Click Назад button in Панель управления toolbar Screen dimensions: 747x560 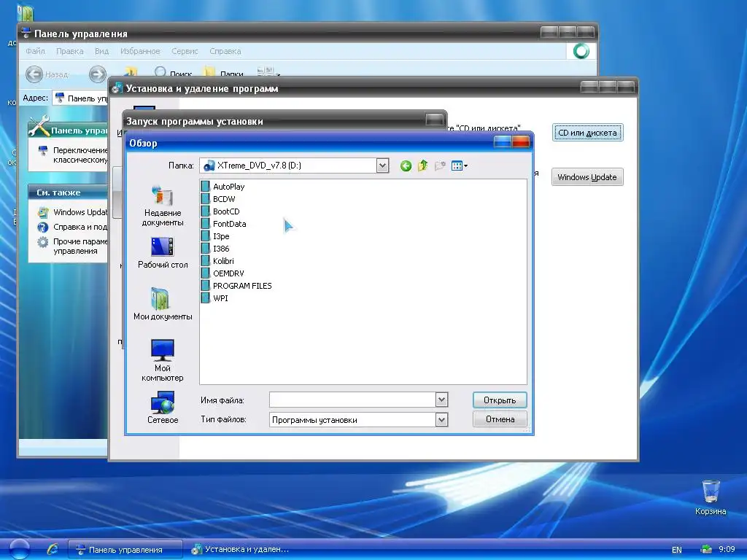click(x=47, y=74)
